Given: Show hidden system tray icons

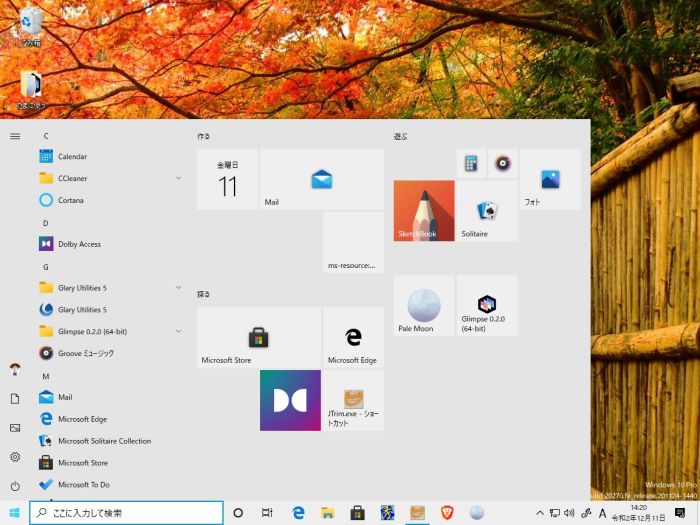Looking at the screenshot, I should point(540,513).
